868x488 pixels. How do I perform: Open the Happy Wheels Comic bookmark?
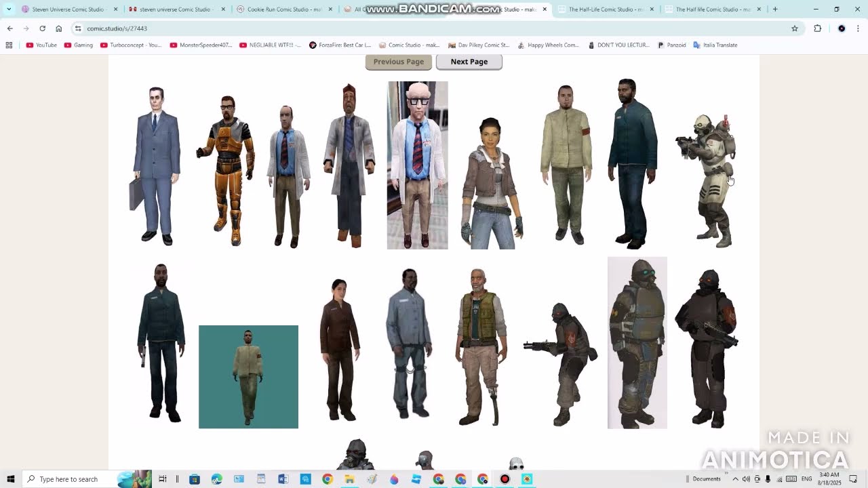pyautogui.click(x=548, y=45)
